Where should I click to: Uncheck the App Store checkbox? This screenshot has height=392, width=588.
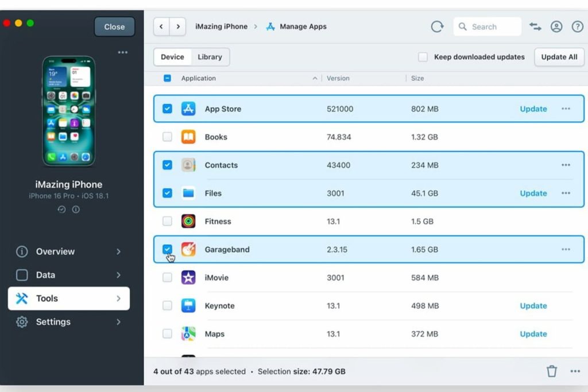(x=167, y=108)
